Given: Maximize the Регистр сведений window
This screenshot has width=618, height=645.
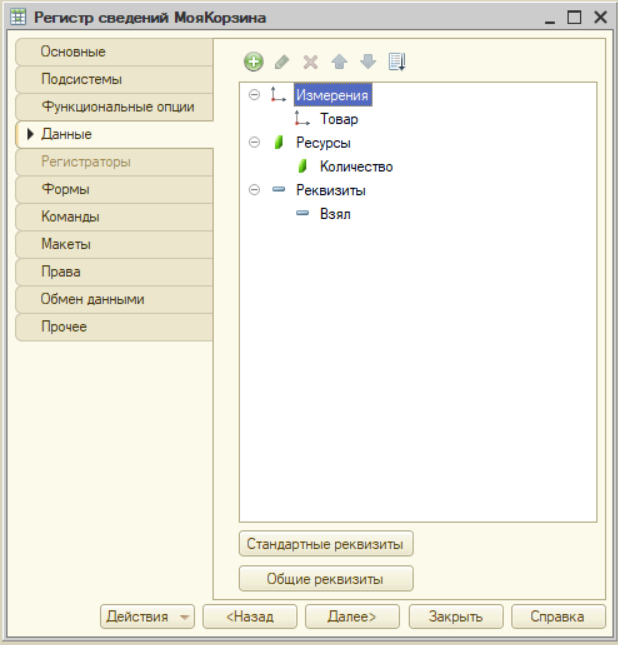Looking at the screenshot, I should [574, 17].
